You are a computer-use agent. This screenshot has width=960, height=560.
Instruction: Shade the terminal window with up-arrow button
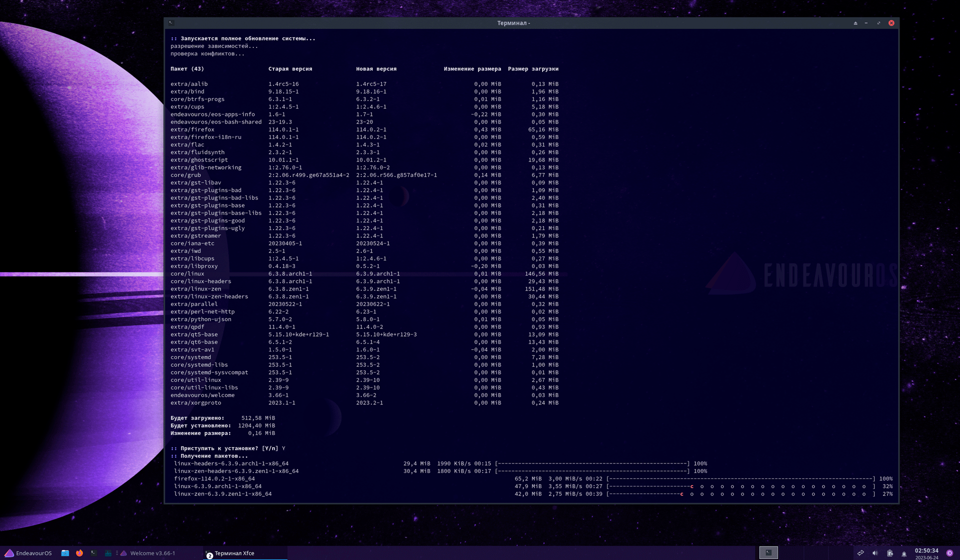click(x=855, y=23)
